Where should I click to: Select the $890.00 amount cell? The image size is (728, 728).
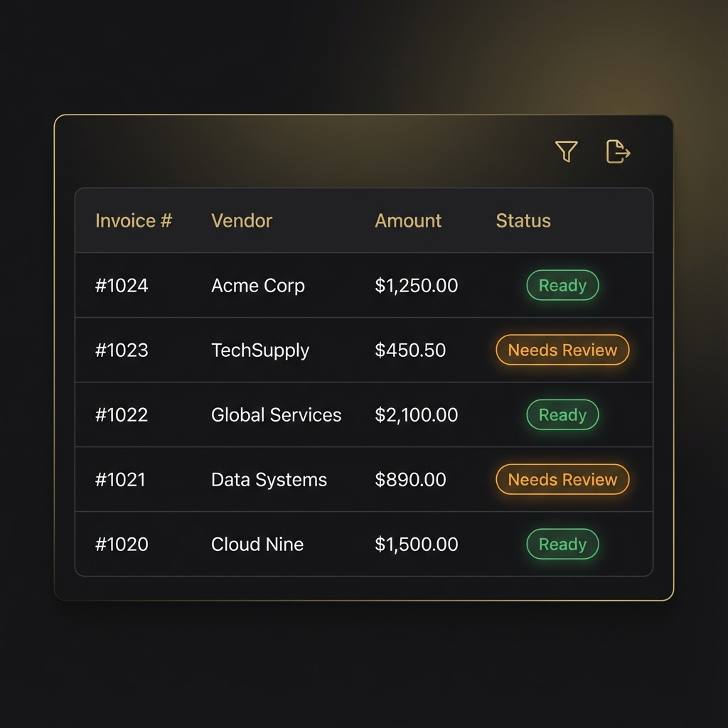tap(410, 480)
